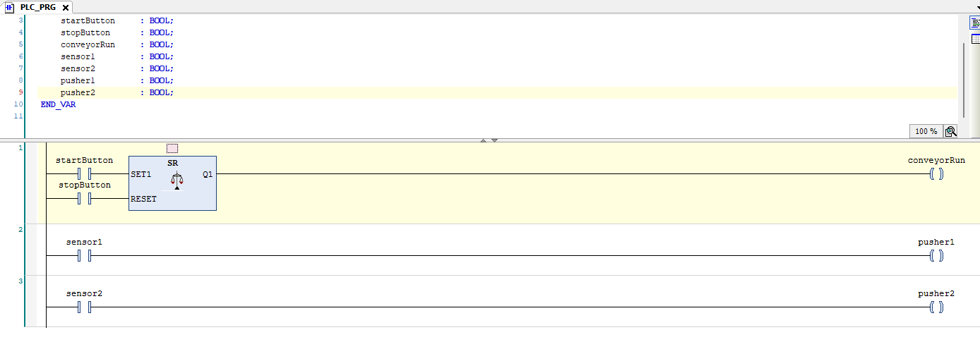Select the PLC_PRG tab
Viewport: 980px width, 361px height.
click(37, 7)
